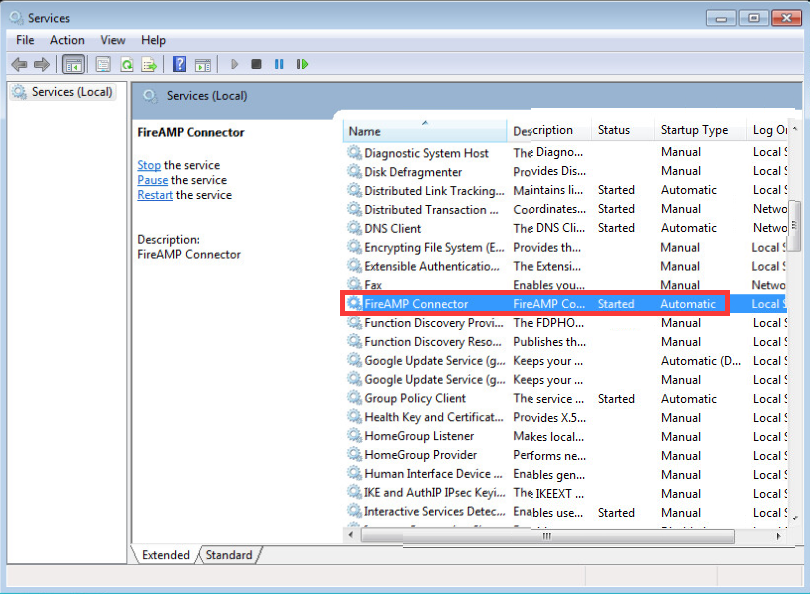This screenshot has height=594, width=810.
Task: Sort by the Name column header
Action: click(x=425, y=131)
